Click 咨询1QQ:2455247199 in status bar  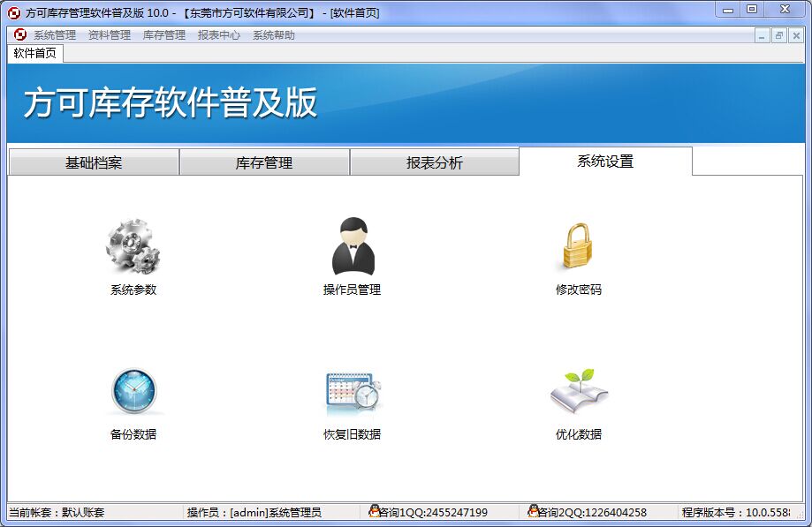434,512
